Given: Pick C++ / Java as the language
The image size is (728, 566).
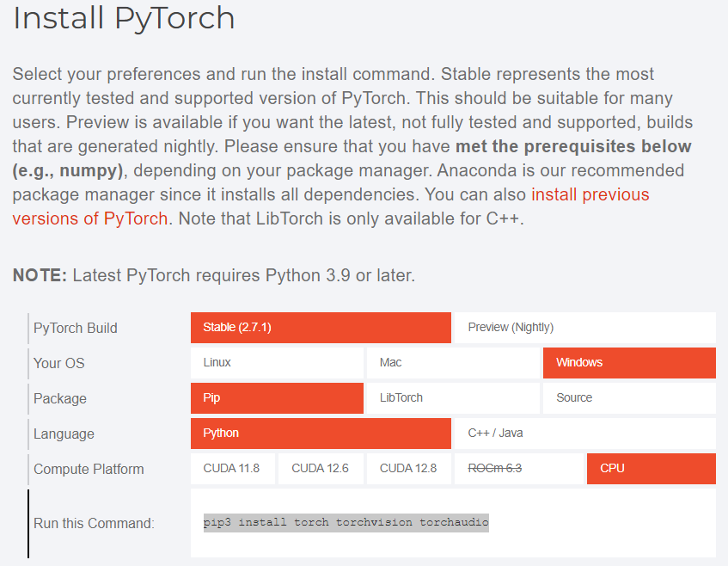Looking at the screenshot, I should tap(585, 434).
